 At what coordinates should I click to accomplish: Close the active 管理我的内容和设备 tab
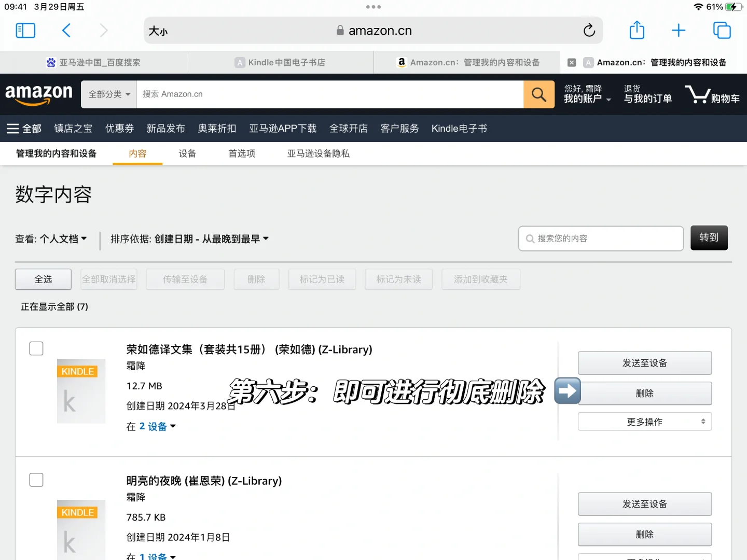[x=572, y=62]
